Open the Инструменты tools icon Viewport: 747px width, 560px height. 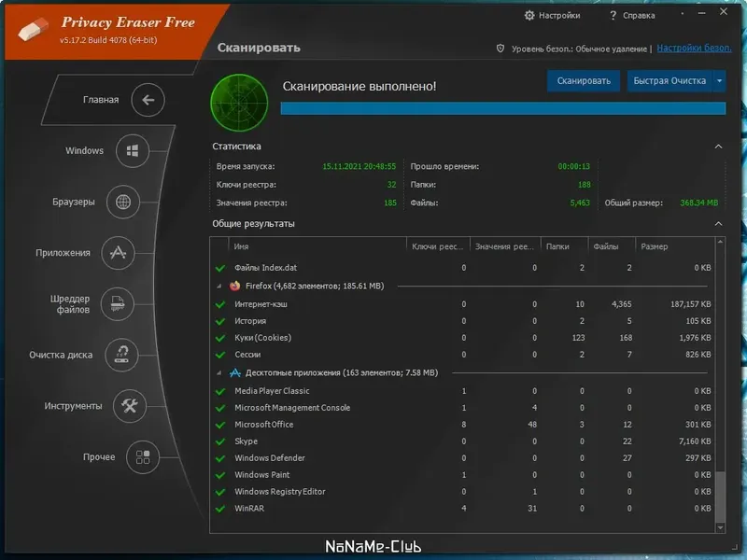(130, 406)
